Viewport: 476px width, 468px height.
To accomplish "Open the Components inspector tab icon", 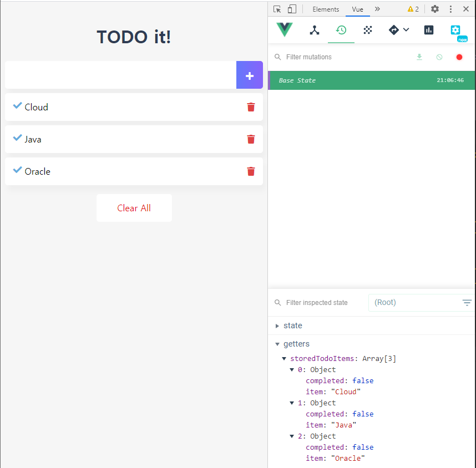I will point(315,30).
